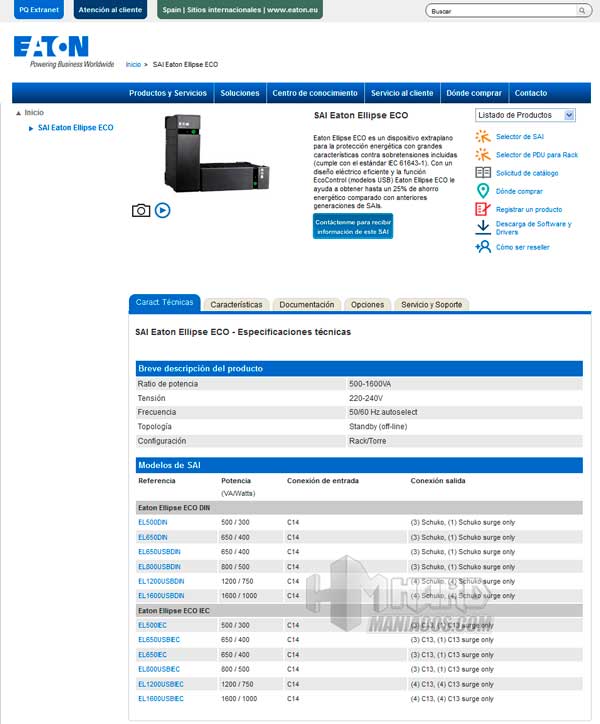The height and width of the screenshot is (724, 600).
Task: Select the 220-240V tension value
Action: point(365,398)
